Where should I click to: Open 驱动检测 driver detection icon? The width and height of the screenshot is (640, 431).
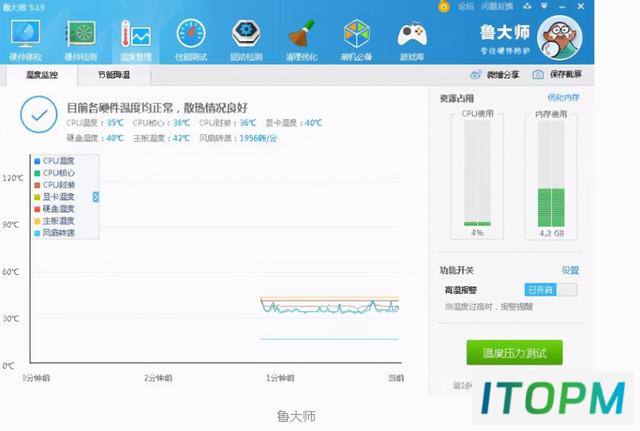[x=246, y=33]
